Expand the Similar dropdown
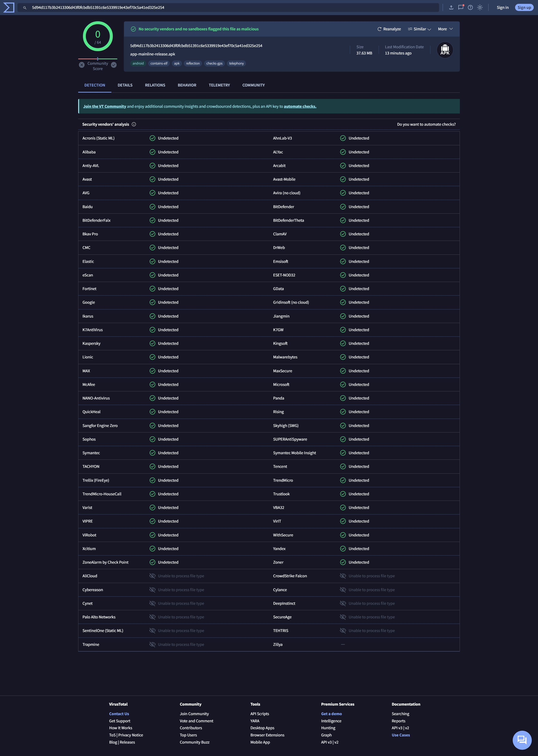The height and width of the screenshot is (756, 538). coord(419,29)
